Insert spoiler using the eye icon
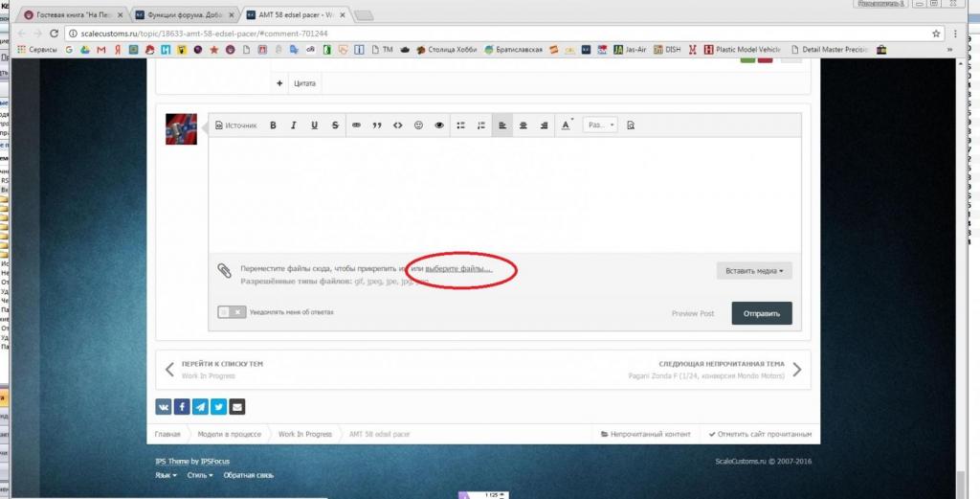Viewport: 980px width, 499px height. coord(439,125)
